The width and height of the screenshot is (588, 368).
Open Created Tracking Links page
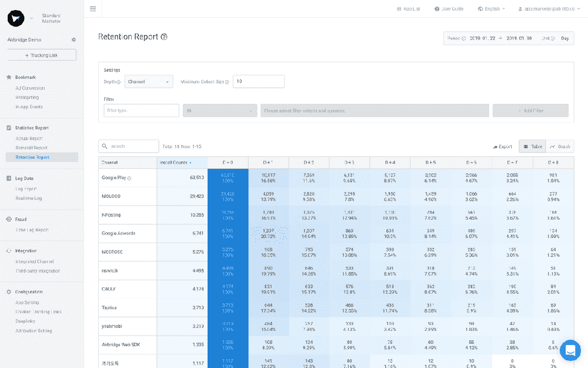tap(38, 311)
